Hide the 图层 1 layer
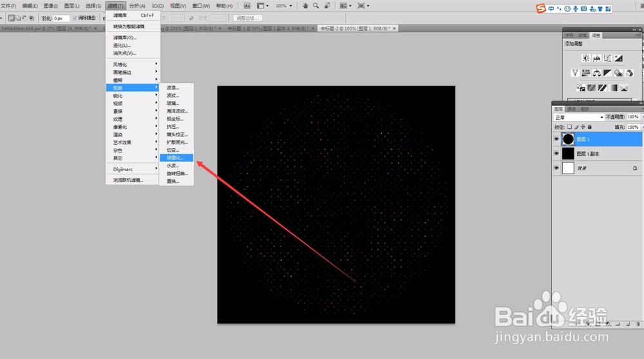This screenshot has height=359, width=644. [556, 139]
